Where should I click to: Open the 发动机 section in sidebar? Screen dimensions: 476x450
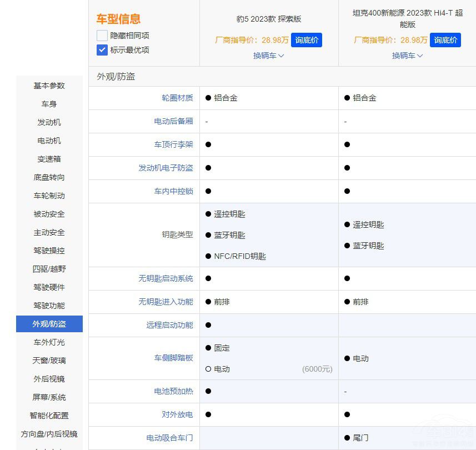49,122
